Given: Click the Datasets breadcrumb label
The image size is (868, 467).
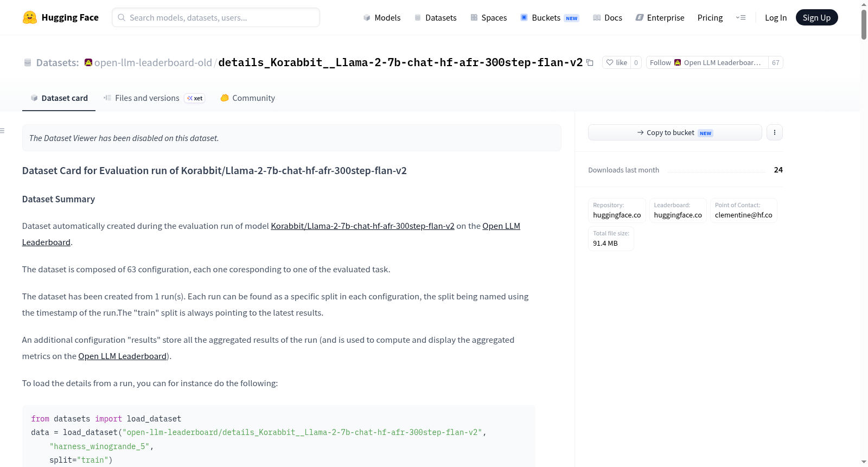Looking at the screenshot, I should click(58, 62).
